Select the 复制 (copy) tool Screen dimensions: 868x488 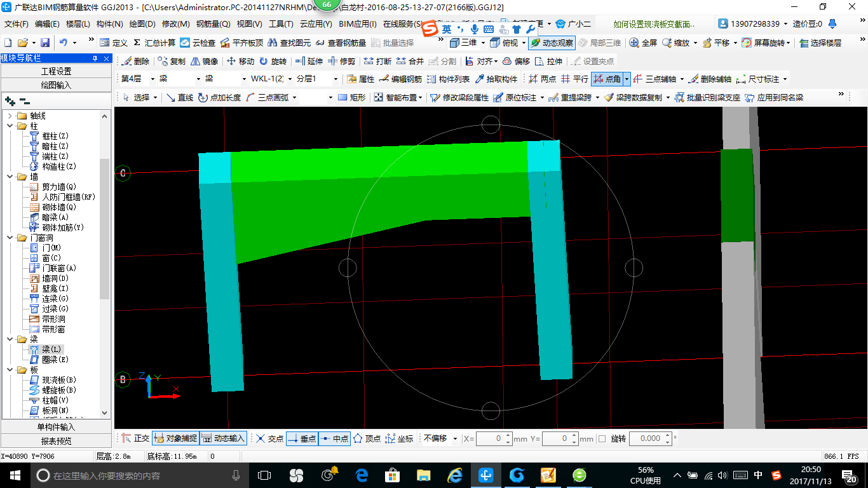(172, 62)
